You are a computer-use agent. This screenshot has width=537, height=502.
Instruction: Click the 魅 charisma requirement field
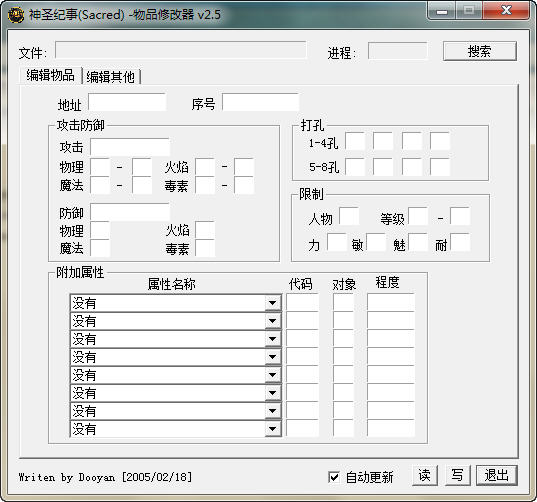click(418, 242)
